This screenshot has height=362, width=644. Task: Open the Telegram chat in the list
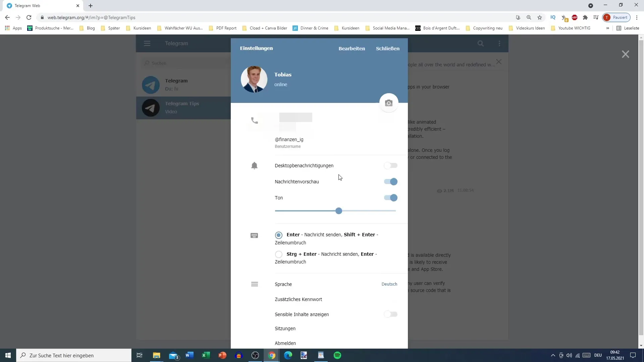pos(183,85)
